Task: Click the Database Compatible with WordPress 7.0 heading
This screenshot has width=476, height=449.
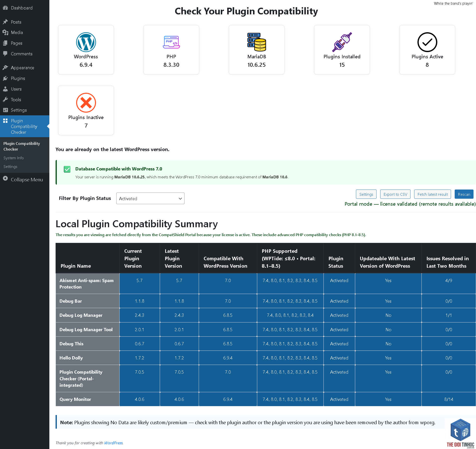Action: coord(119,169)
